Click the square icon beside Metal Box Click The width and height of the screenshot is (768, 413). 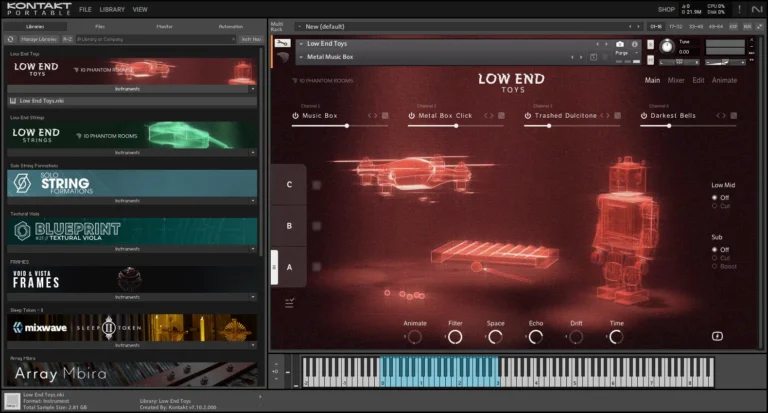pyautogui.click(x=502, y=116)
